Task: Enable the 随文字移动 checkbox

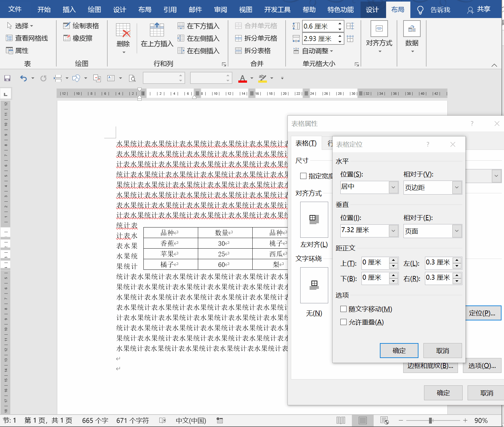Action: 343,309
